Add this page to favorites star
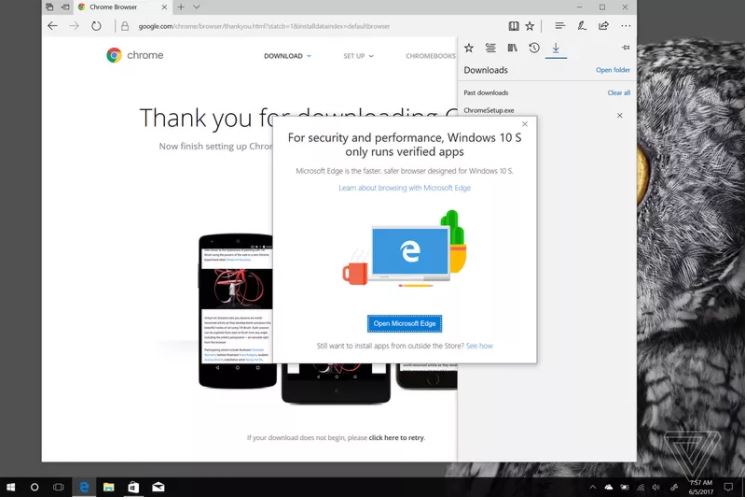This screenshot has height=500, width=747. 530,26
